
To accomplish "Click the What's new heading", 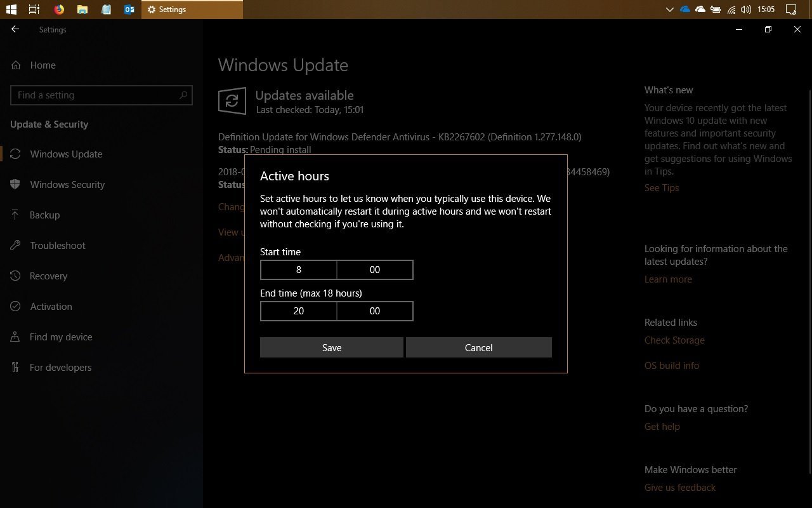I will coord(669,90).
